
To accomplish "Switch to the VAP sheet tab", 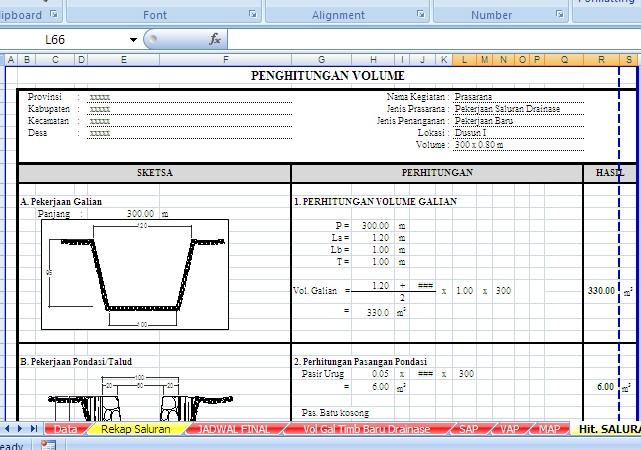I will click(509, 429).
